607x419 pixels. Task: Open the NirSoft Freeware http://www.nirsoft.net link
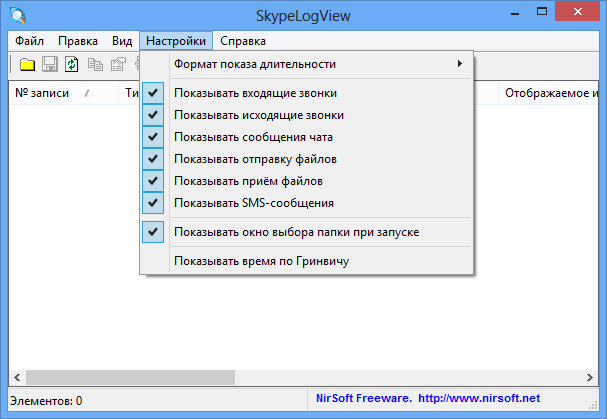point(428,398)
